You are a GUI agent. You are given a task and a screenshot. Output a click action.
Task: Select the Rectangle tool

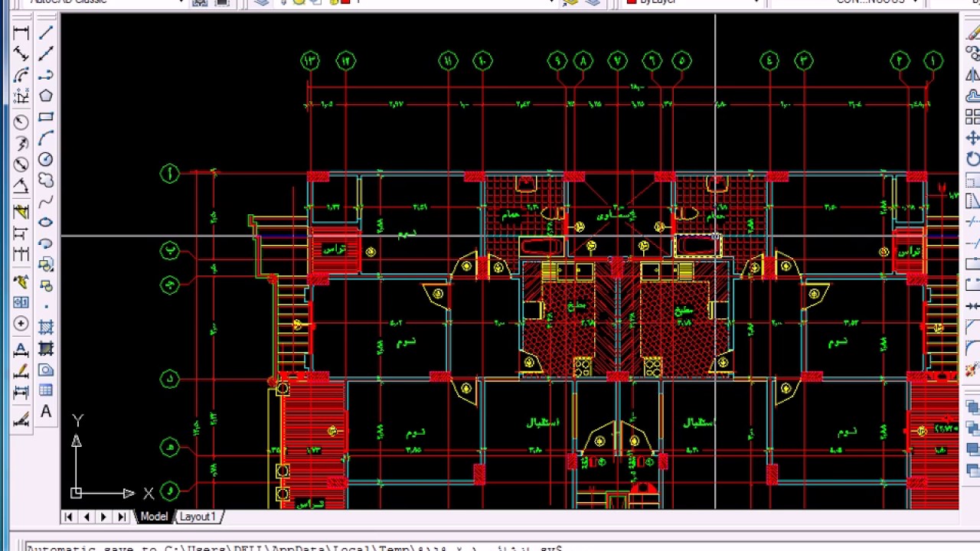(46, 117)
